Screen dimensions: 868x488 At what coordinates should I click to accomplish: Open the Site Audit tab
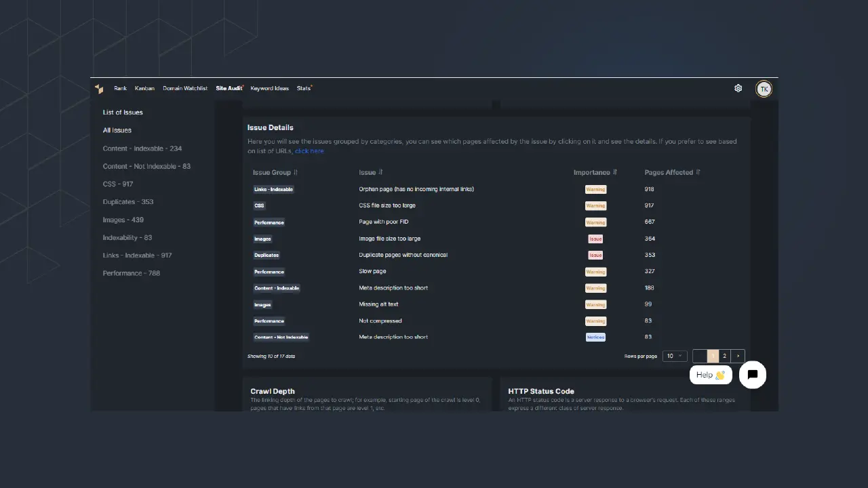pos(229,88)
